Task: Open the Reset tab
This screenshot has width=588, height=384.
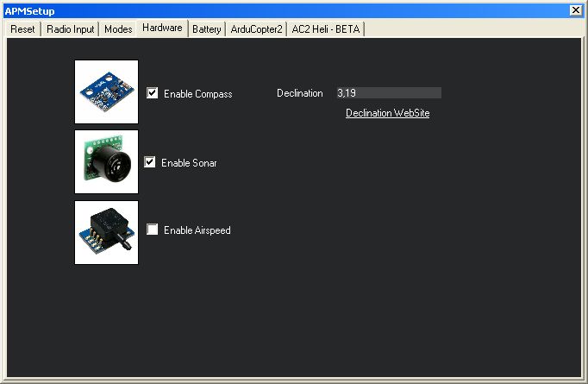Action: [22, 28]
